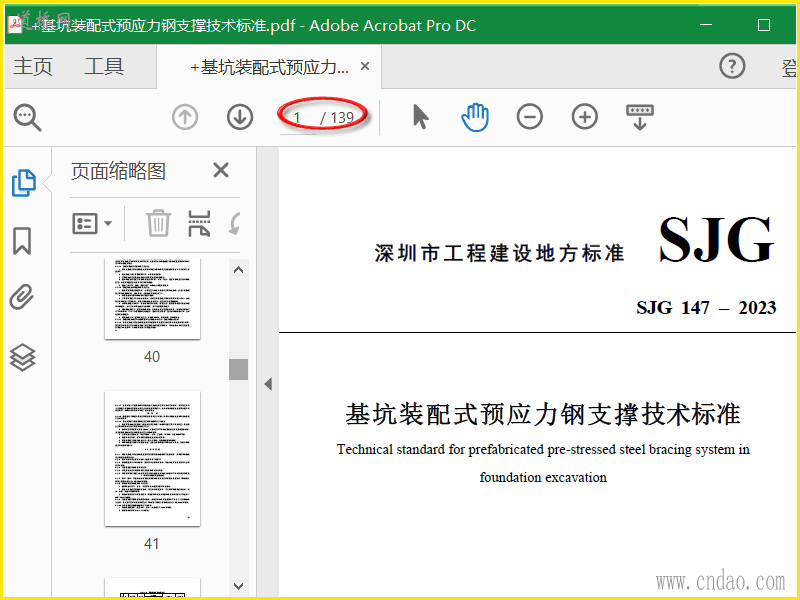Click the 基坑装配式预应力钢支撑技术标准 document title
The width and height of the screenshot is (800, 600).
(x=543, y=414)
